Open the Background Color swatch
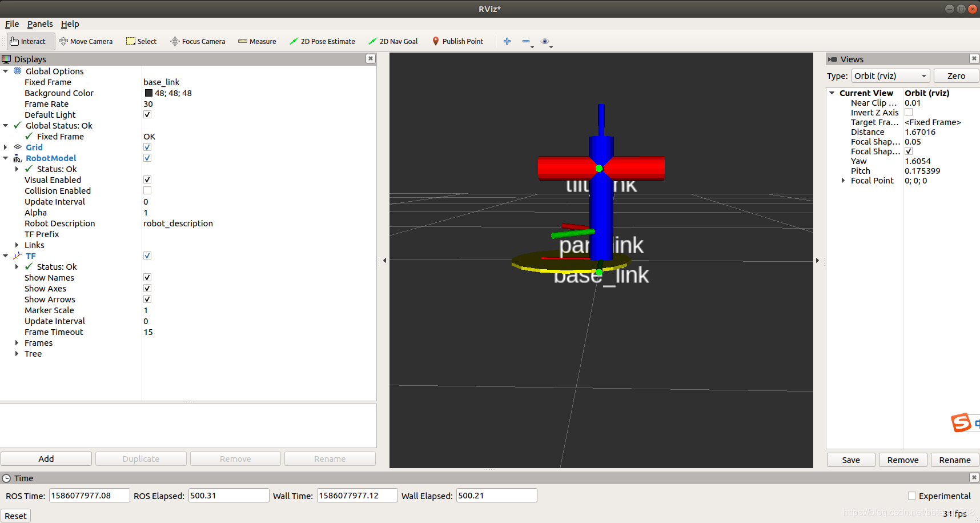Screen dimensions: 980x523 [x=148, y=93]
